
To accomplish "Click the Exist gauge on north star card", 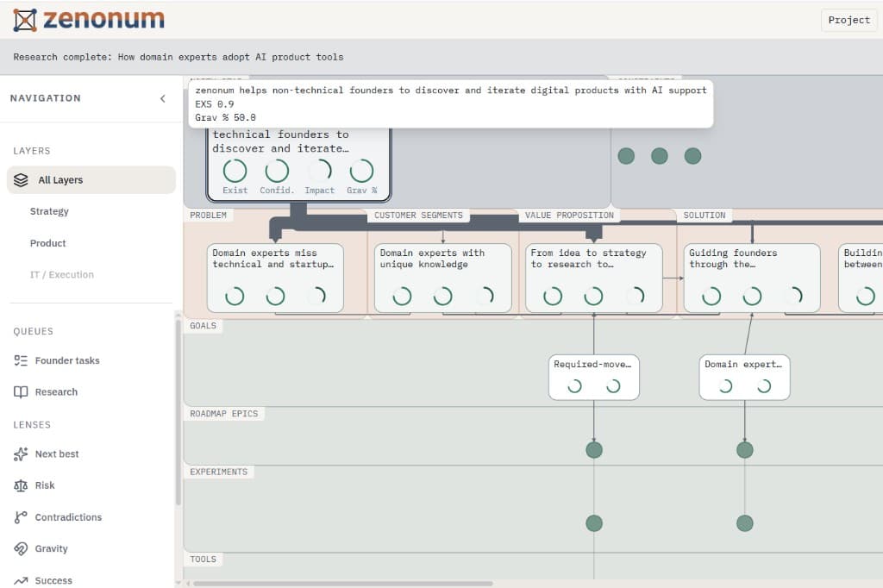I will (235, 172).
